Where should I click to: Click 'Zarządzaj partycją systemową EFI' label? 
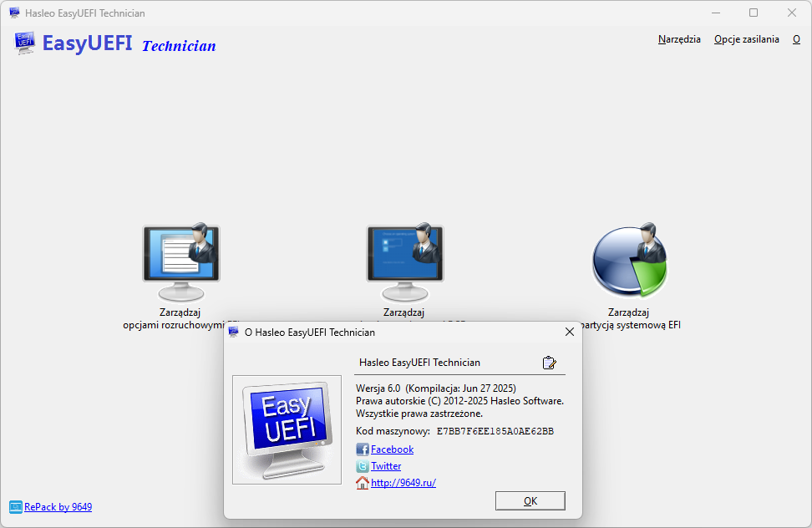[x=629, y=318]
